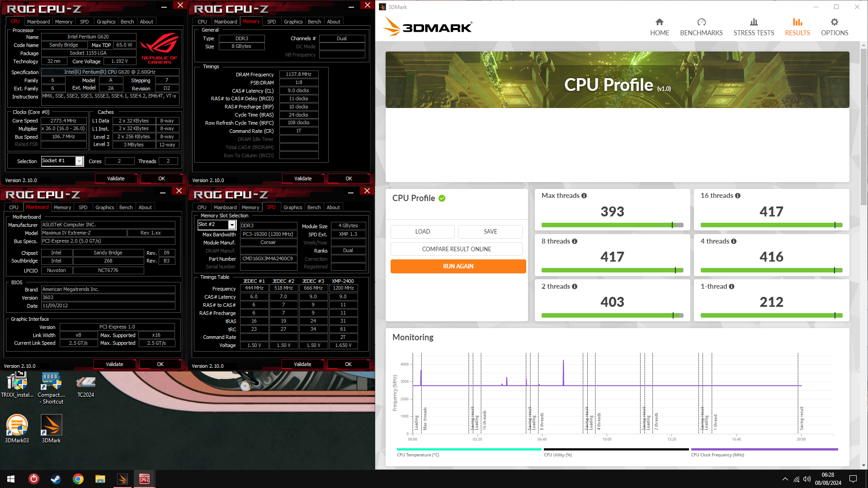Open File Explorer from the taskbar
The image size is (868, 488).
(x=100, y=479)
